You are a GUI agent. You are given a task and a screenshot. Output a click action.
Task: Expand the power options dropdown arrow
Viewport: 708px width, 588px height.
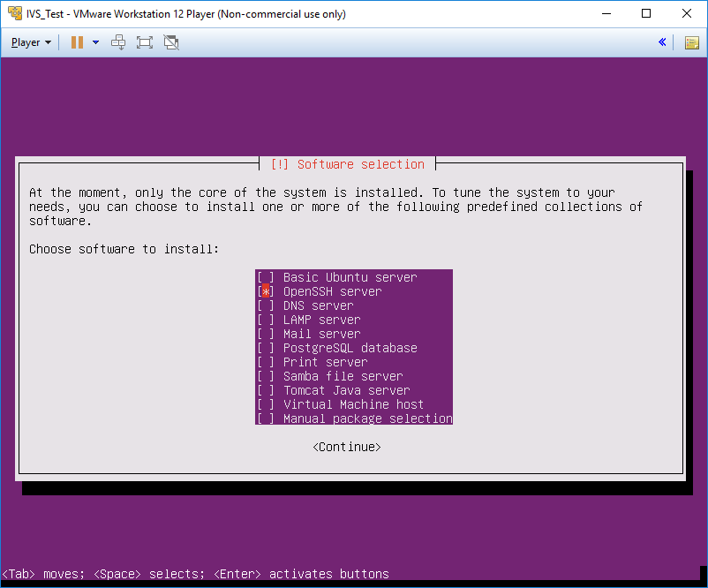point(95,42)
